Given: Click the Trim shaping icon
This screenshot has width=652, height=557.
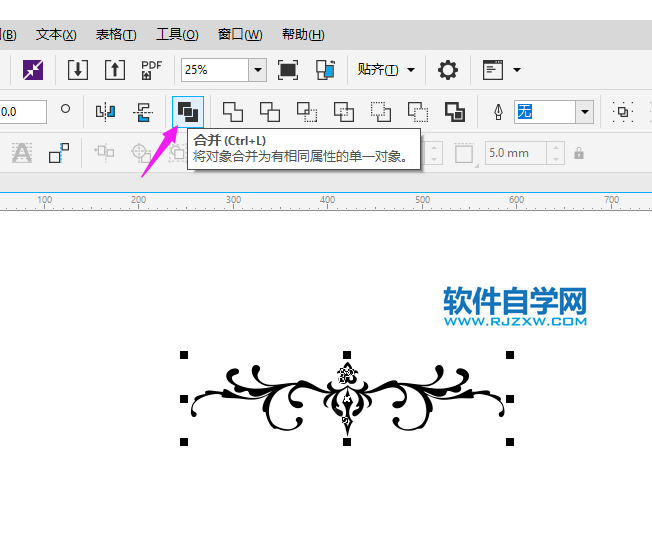Looking at the screenshot, I should click(x=270, y=112).
